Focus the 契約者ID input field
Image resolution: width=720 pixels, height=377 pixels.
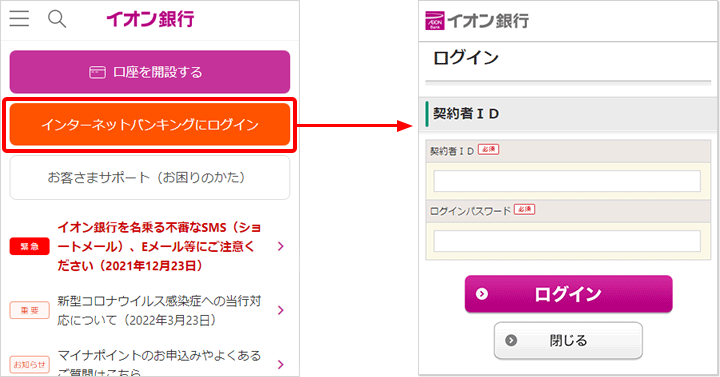click(567, 181)
